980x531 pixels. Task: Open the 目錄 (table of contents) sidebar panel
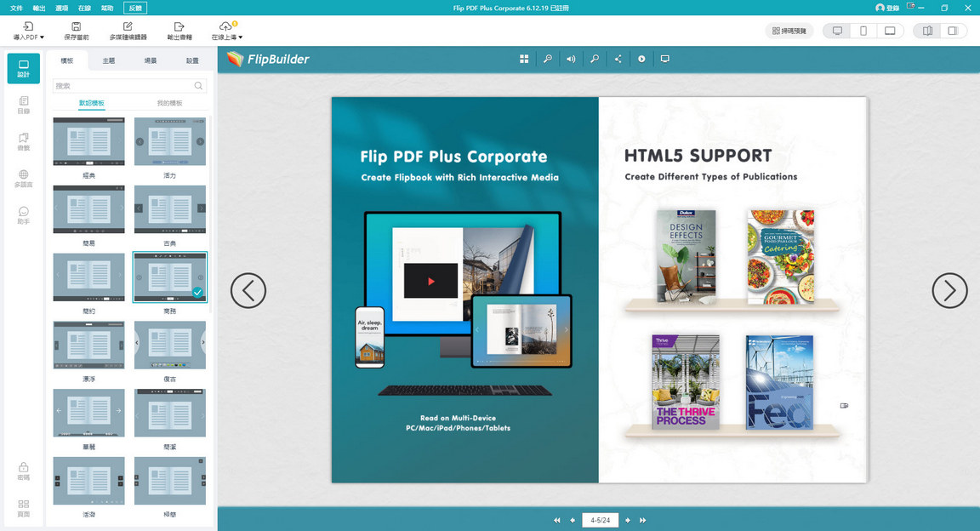24,105
